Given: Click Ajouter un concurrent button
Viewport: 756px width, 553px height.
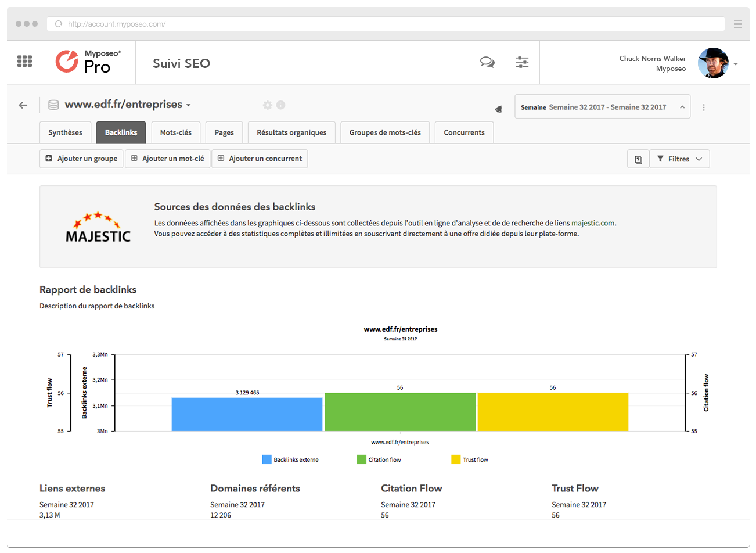Looking at the screenshot, I should (260, 159).
